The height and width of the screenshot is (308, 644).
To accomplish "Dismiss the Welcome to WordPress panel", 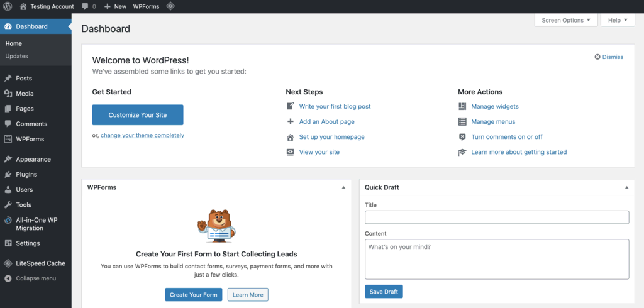I will point(609,57).
